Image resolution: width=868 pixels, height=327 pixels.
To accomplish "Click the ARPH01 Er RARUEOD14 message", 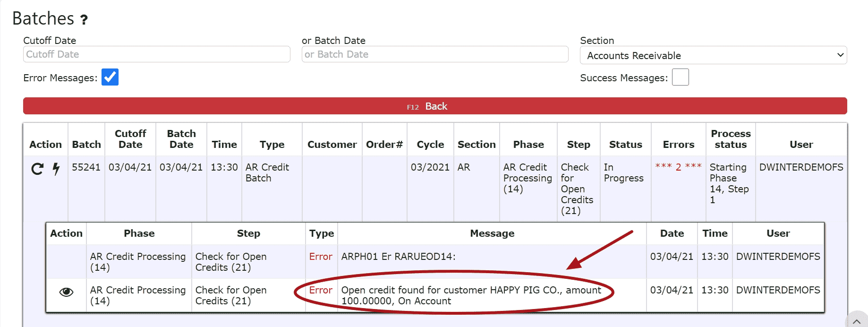I will (x=398, y=257).
